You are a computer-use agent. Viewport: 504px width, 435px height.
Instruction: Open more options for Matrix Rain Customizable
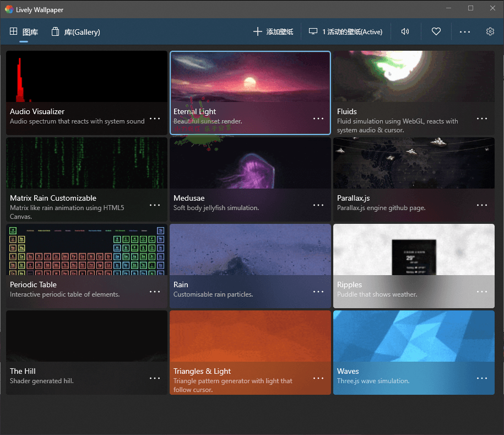click(x=155, y=205)
